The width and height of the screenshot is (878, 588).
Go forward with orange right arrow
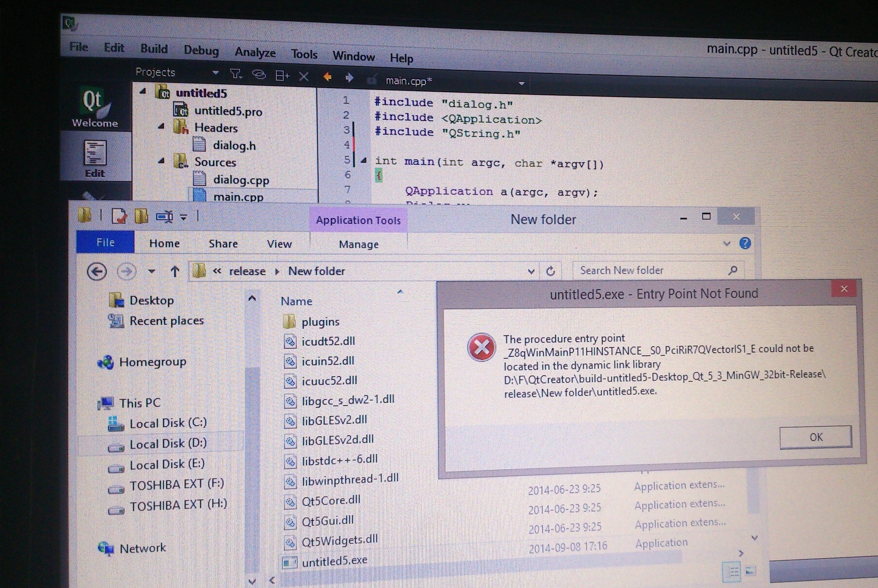pyautogui.click(x=349, y=78)
